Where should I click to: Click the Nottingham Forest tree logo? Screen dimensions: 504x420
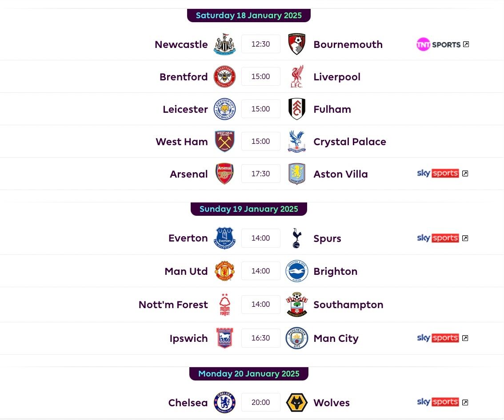pos(225,305)
